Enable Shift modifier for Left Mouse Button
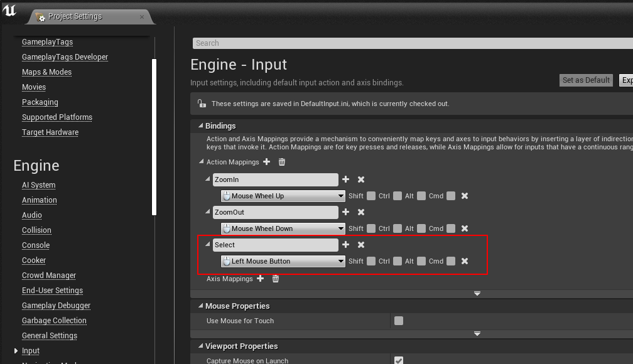The width and height of the screenshot is (633, 364). tap(371, 261)
